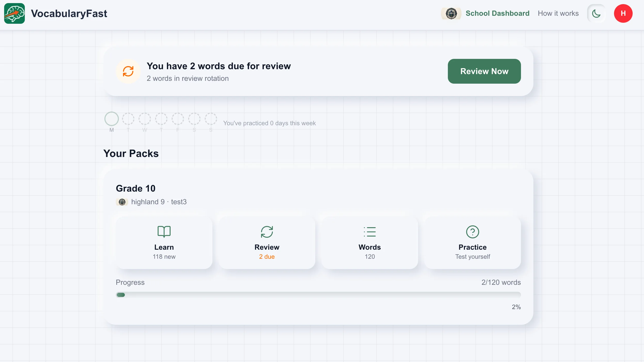Click the Review refresh icon

(267, 232)
